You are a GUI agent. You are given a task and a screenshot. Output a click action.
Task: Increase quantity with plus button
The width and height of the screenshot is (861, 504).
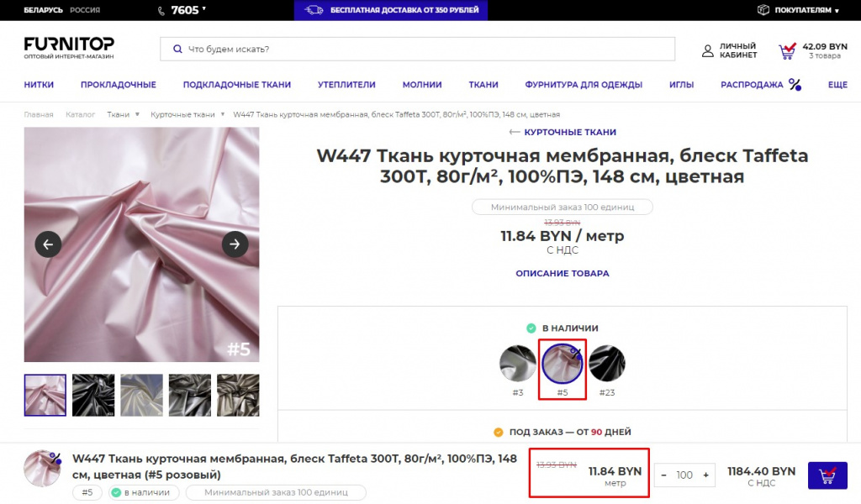click(707, 475)
